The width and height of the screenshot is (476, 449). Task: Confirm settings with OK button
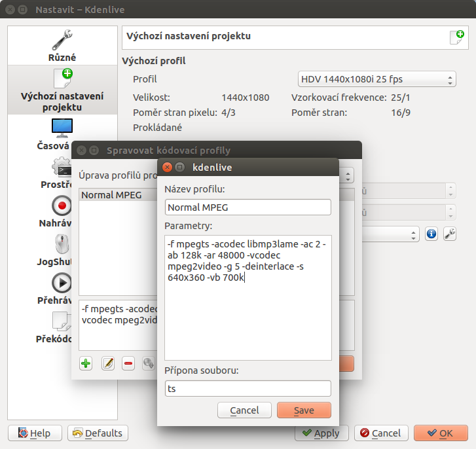[x=441, y=433]
